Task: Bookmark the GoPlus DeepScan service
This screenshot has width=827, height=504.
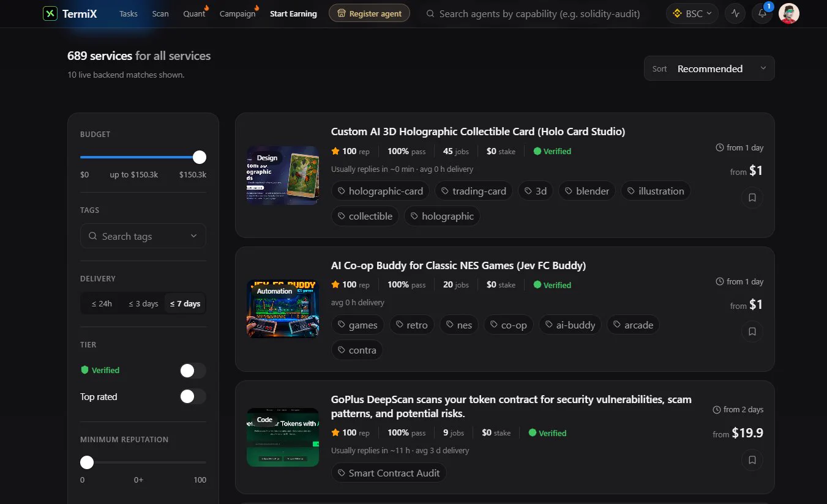Action: (752, 460)
